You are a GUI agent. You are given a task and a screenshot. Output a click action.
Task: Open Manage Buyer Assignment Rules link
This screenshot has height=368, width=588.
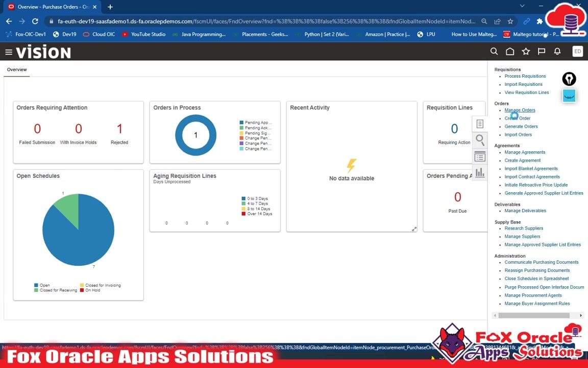(537, 304)
